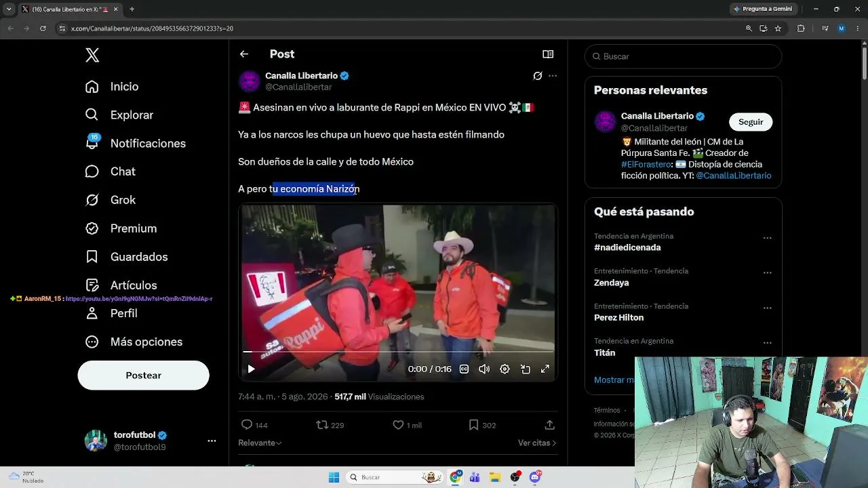Follow Canalla Libertario with Seguir button
Viewport: 868px width, 488px height.
click(x=751, y=122)
